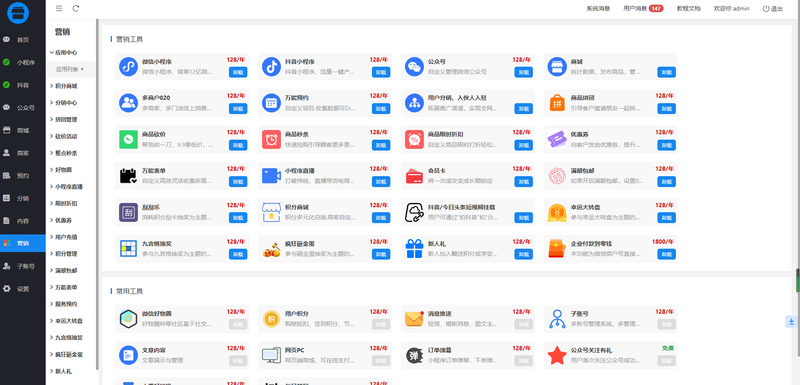Select 分销 in the left navigation
This screenshot has height=385, width=800.
(22, 198)
